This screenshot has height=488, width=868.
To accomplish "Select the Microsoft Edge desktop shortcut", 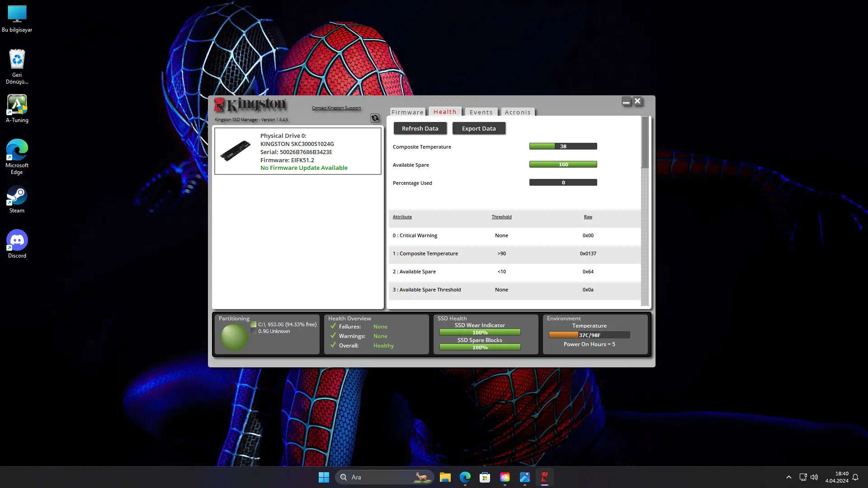I will [x=17, y=157].
